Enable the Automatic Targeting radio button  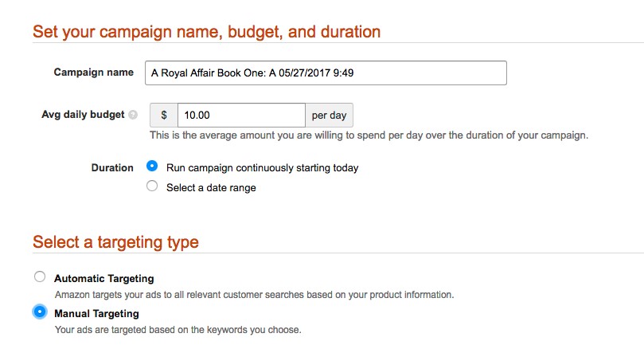click(40, 277)
